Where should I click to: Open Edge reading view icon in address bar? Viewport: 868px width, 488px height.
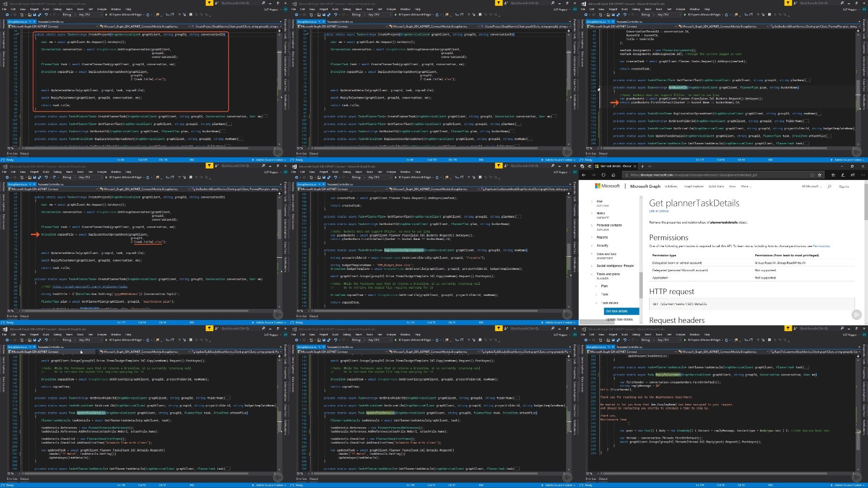pos(812,175)
